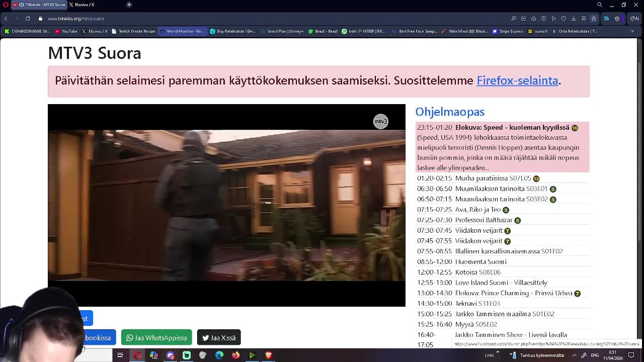Select Elokuva: Prince Charming listing
Screen dimensions: 644x362
pos(502,293)
